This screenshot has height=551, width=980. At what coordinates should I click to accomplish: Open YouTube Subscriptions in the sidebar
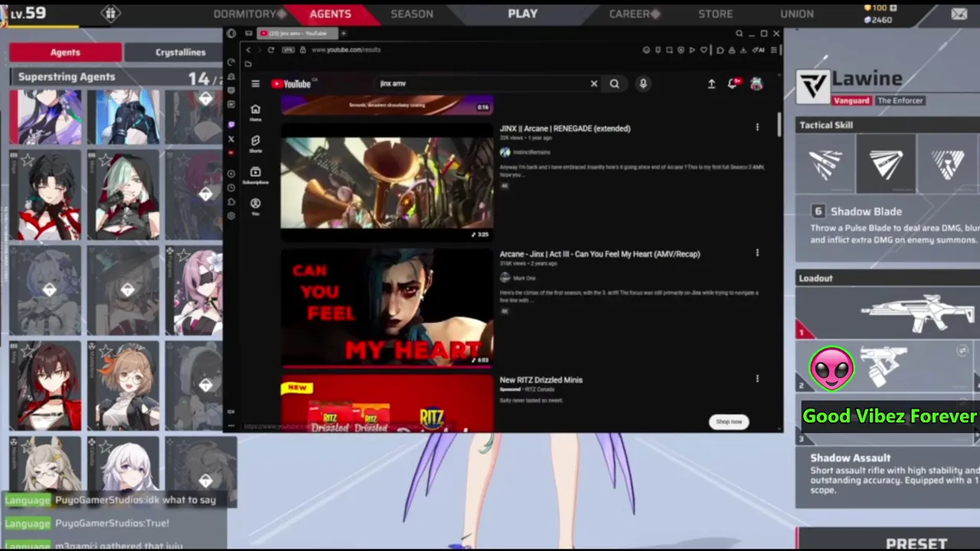[x=255, y=175]
